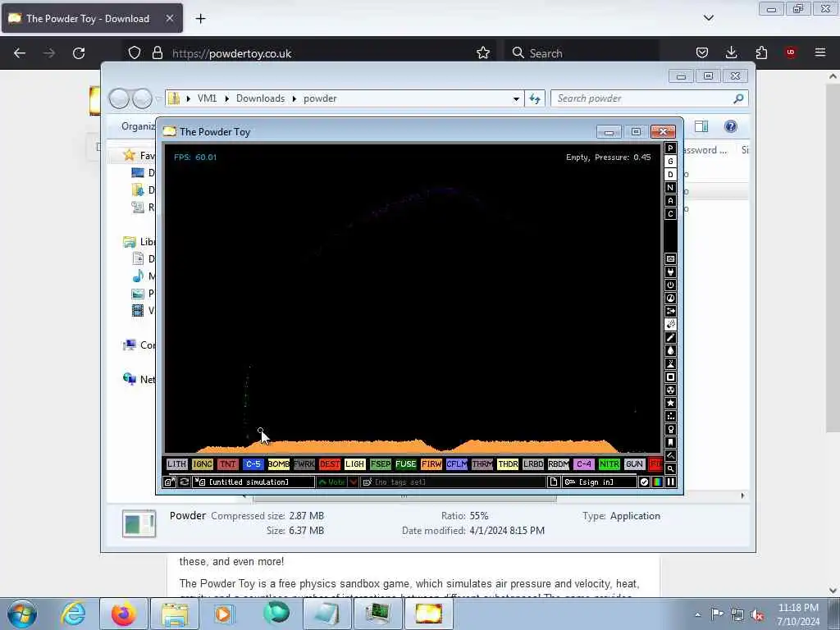This screenshot has width=840, height=630.
Task: Expand Explorer address bar history dropdown
Action: (516, 98)
